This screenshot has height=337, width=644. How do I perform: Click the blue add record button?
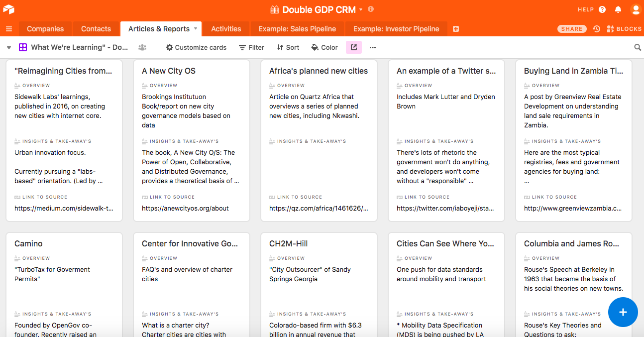(623, 312)
